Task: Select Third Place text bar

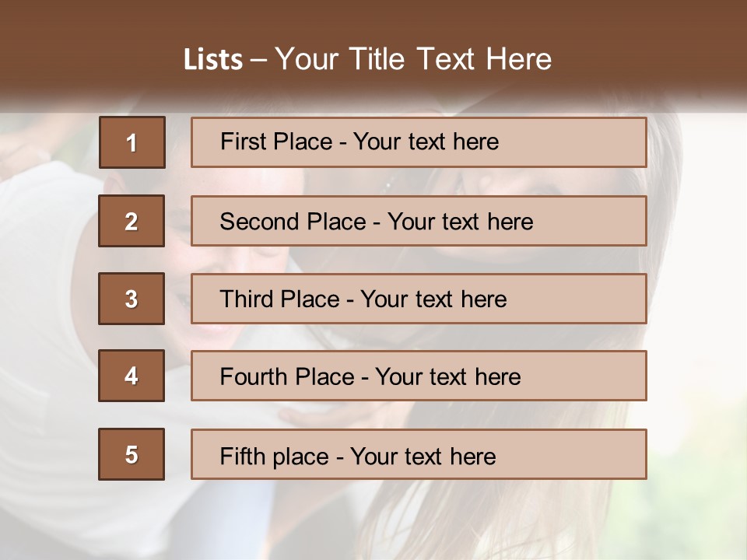Action: 419,299
